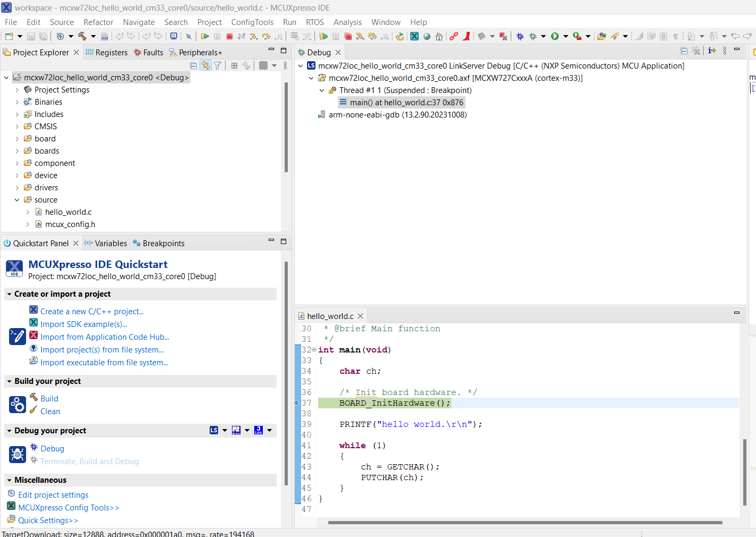Click the Filter icon in Project Explorer

click(x=218, y=65)
